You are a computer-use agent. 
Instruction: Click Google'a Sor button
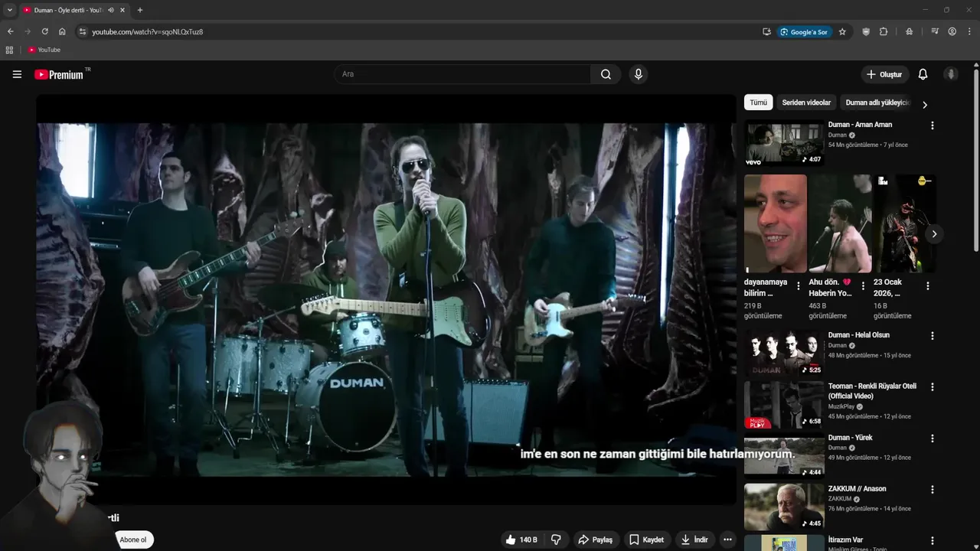pyautogui.click(x=804, y=31)
